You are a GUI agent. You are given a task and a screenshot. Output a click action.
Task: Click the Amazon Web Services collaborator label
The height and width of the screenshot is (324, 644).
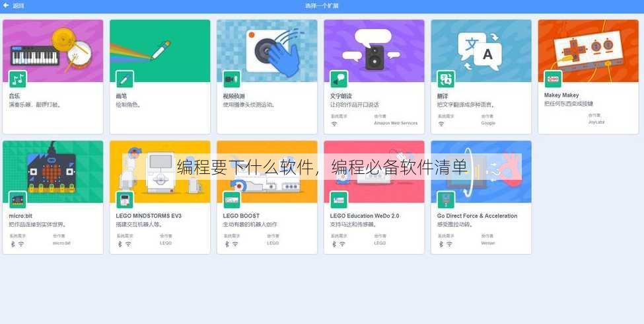[396, 123]
